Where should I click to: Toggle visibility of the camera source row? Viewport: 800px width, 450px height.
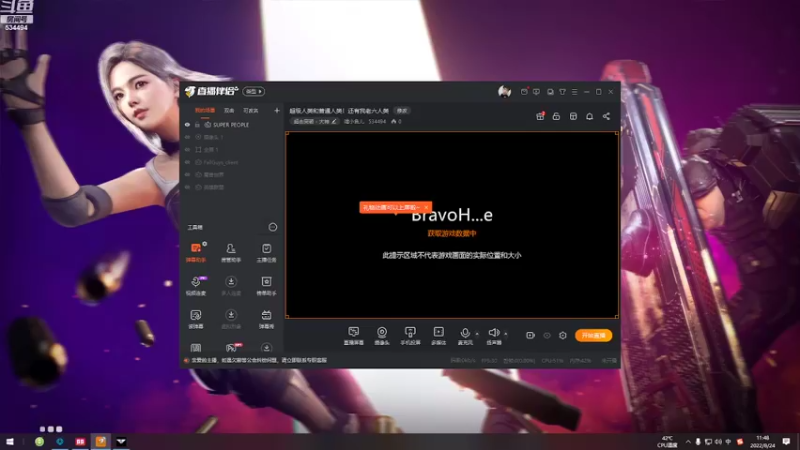(187, 137)
